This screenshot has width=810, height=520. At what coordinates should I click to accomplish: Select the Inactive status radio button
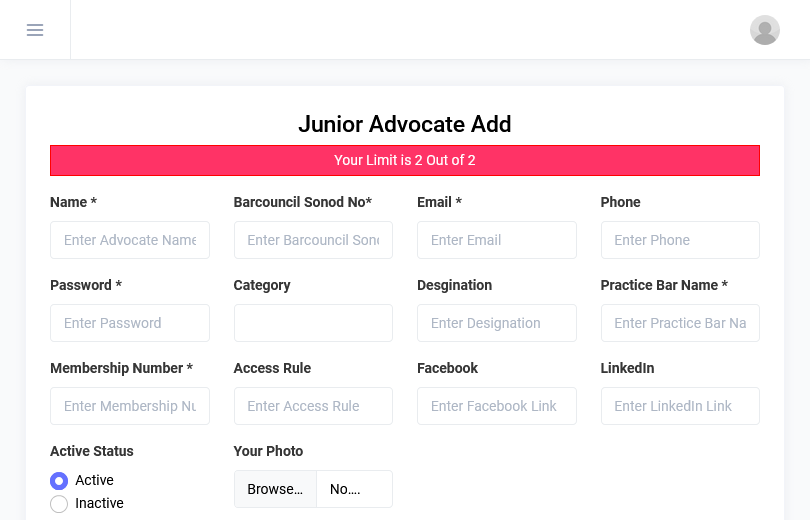click(x=59, y=504)
